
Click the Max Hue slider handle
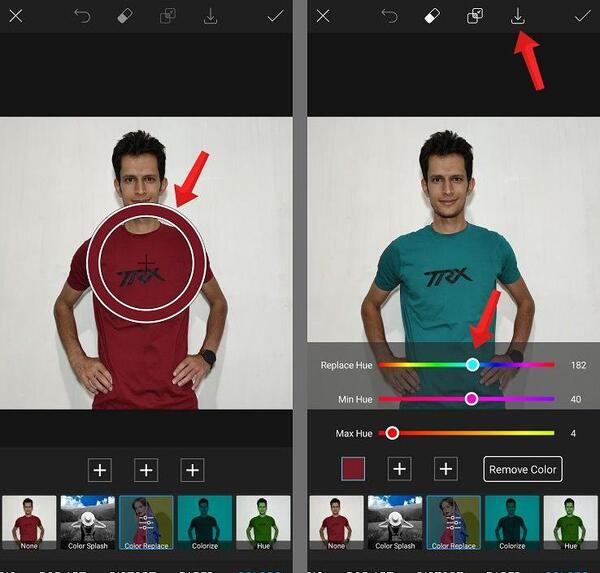[392, 433]
